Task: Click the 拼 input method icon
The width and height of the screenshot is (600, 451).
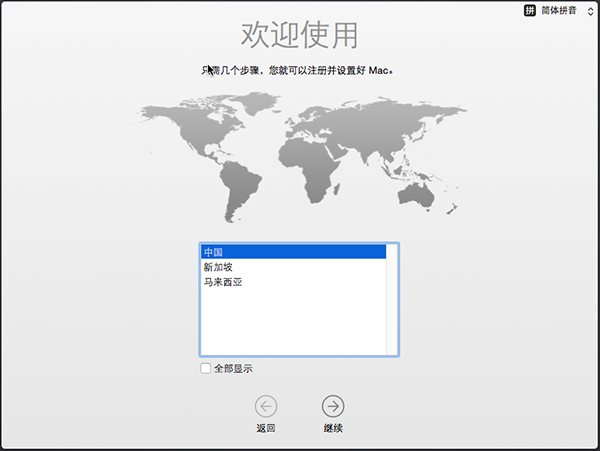Action: (530, 11)
